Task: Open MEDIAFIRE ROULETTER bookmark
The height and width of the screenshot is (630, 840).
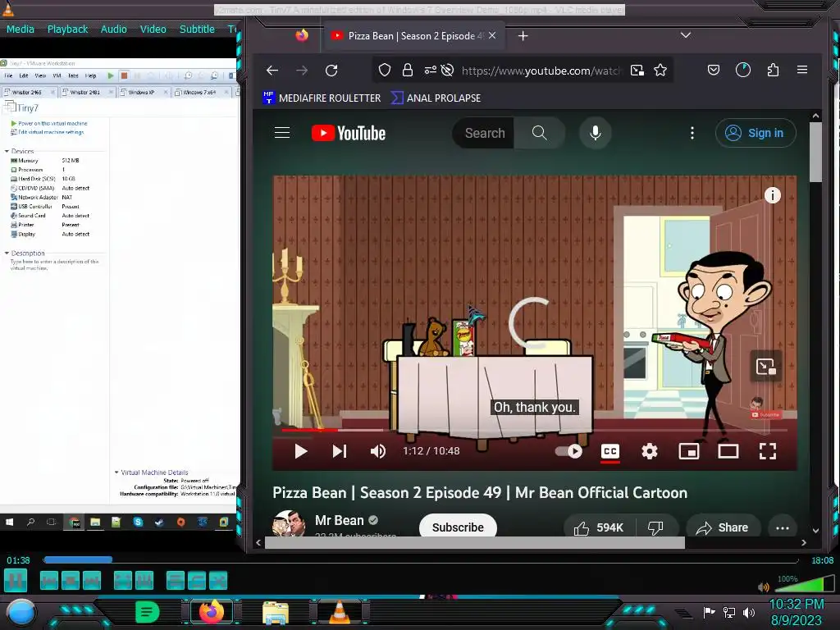Action: [x=322, y=98]
